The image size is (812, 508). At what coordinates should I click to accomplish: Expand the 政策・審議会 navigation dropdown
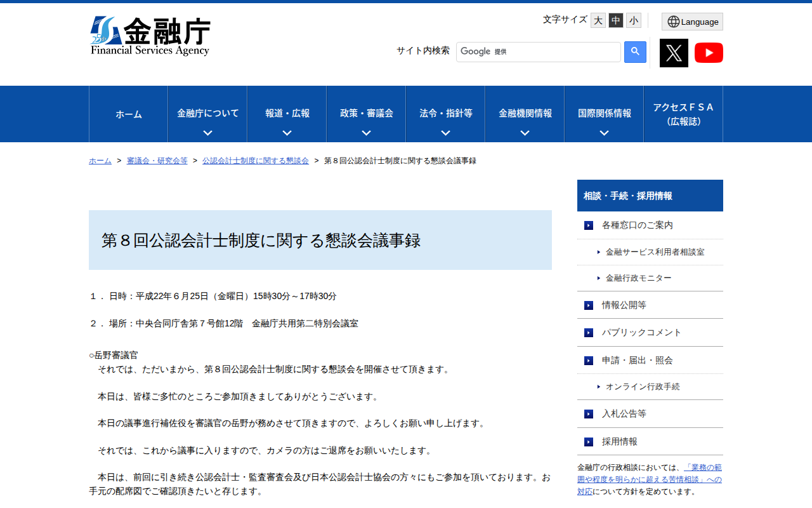365,114
